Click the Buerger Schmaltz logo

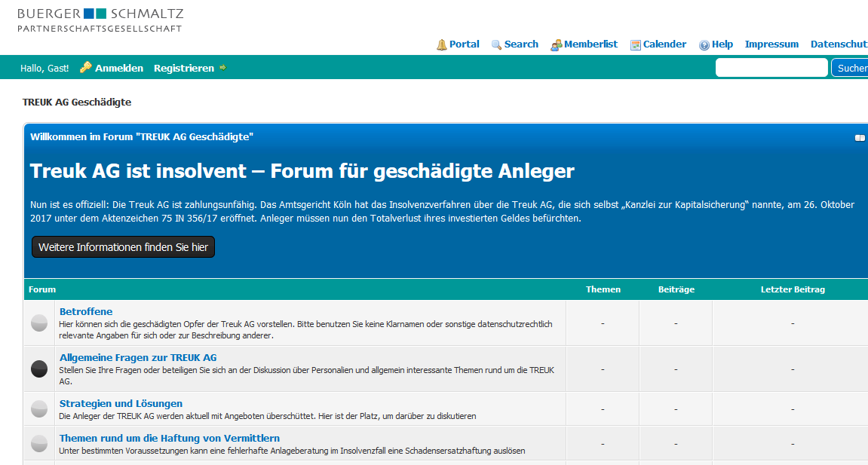[100, 20]
